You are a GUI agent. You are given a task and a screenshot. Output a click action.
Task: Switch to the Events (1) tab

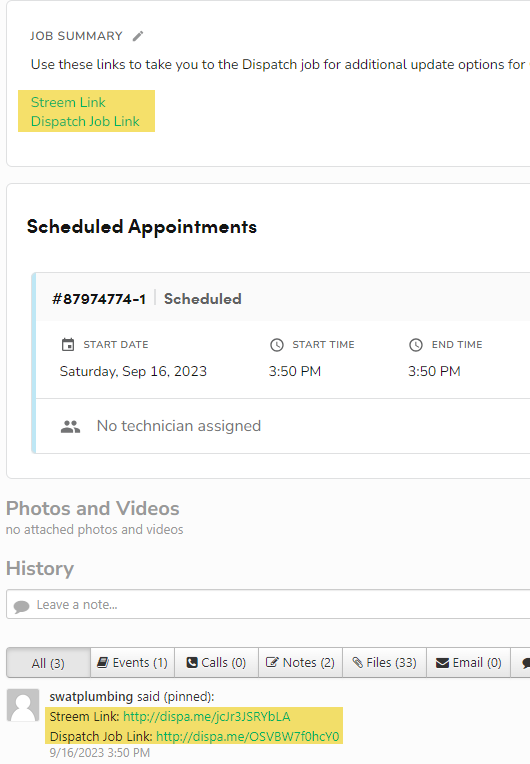click(x=132, y=663)
